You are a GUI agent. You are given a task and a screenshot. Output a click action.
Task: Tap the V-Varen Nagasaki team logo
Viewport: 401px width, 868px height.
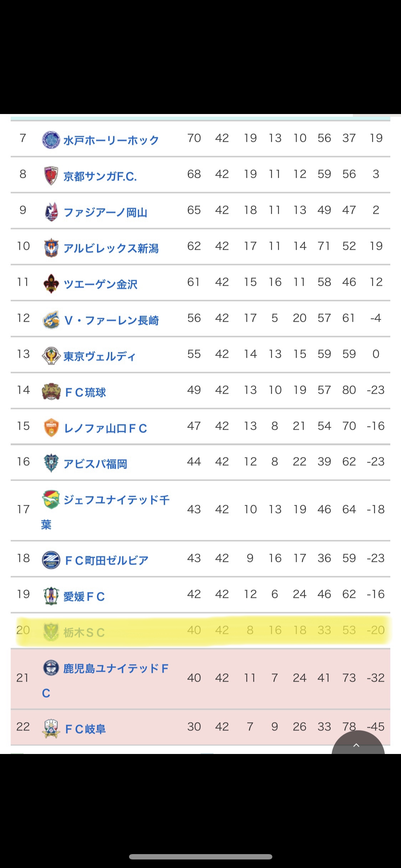coord(51,320)
